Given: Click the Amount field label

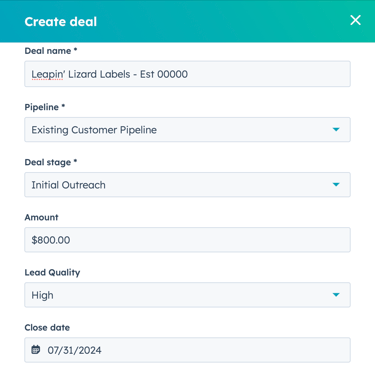Looking at the screenshot, I should point(41,217).
